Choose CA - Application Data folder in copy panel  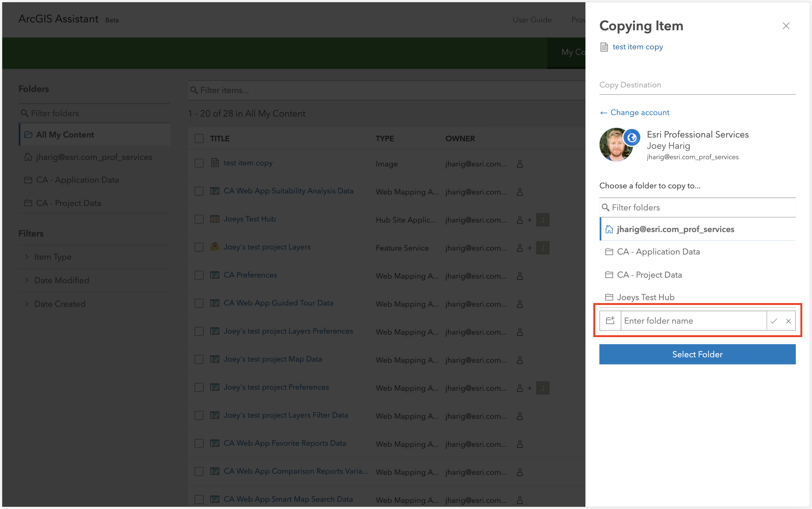[698, 252]
